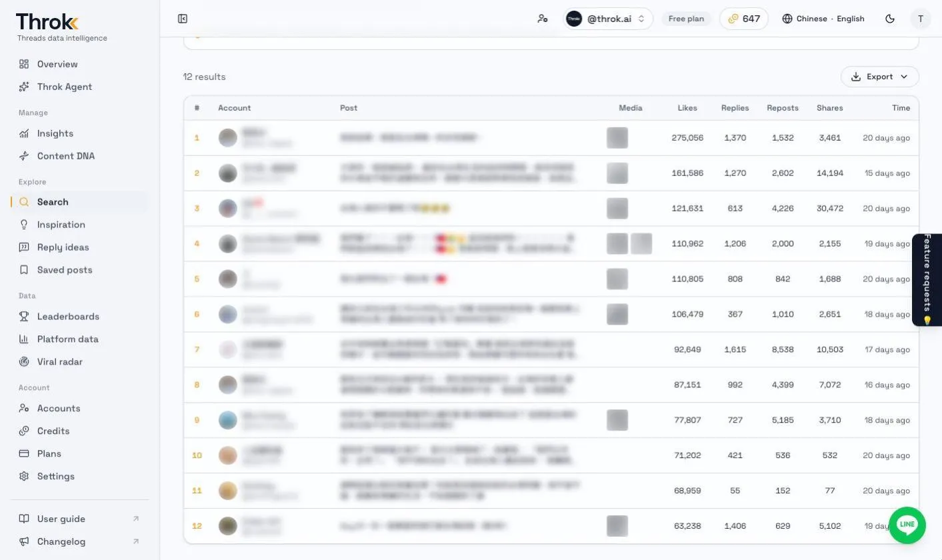Image resolution: width=942 pixels, height=560 pixels.
Task: Click the Free plan badge
Action: coord(687,19)
